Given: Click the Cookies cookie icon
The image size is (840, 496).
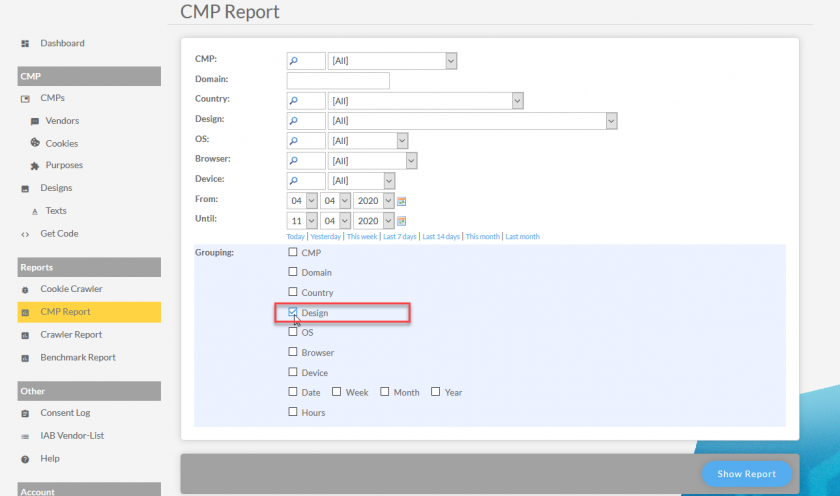Looking at the screenshot, I should 35,142.
